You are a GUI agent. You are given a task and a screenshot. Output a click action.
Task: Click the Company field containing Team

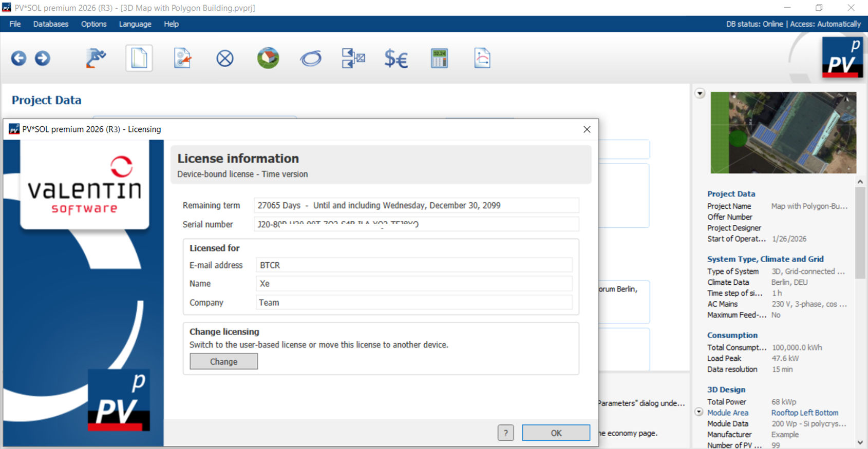pos(414,302)
